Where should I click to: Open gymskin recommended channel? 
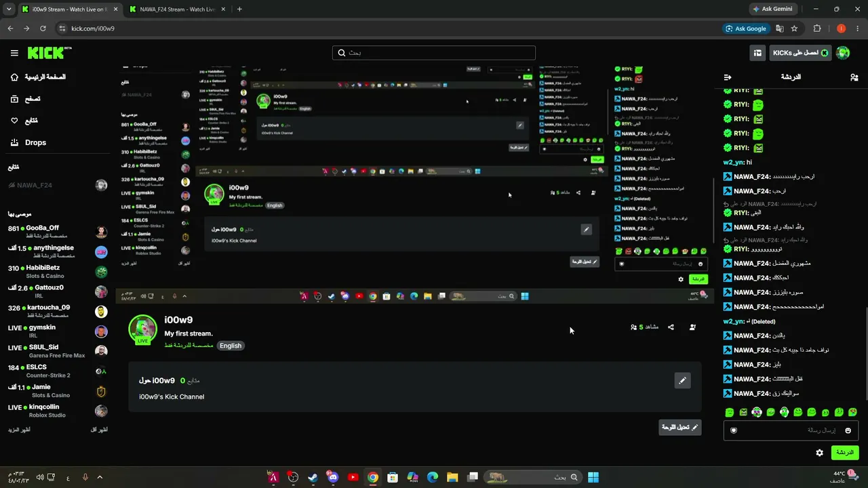pyautogui.click(x=58, y=331)
